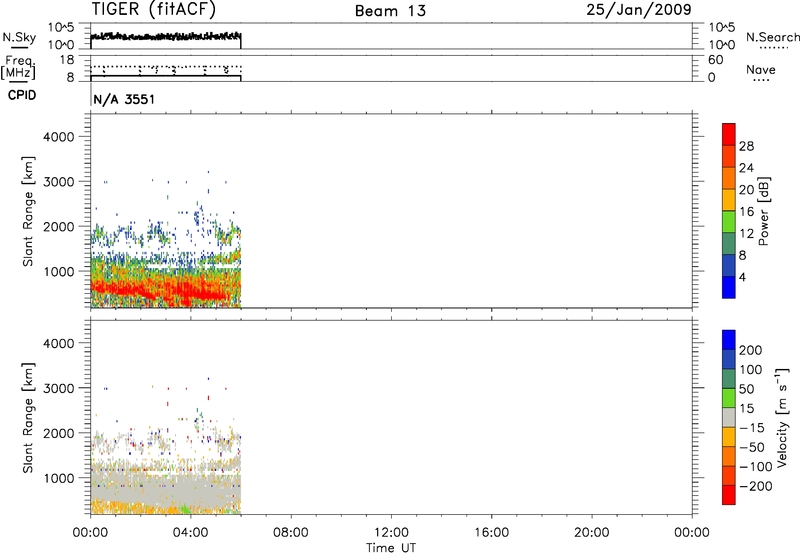The image size is (800, 554).
Task: Click the gray ground-scatter band in velocity panel
Action: [166, 490]
